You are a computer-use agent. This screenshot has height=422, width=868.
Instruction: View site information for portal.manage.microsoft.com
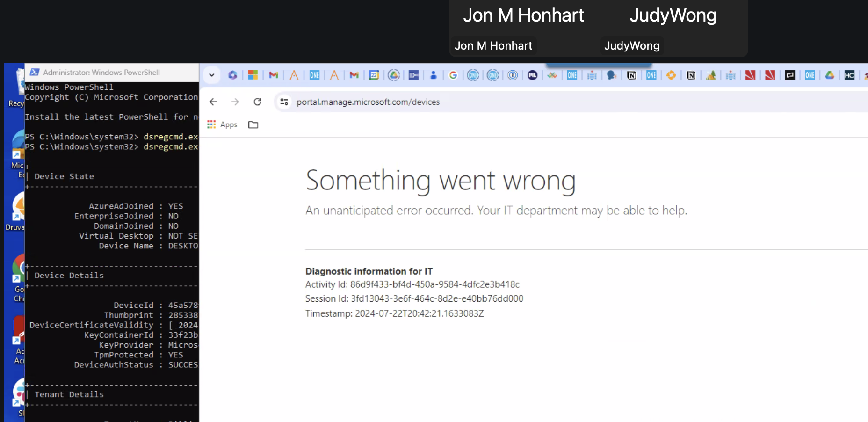(x=284, y=102)
